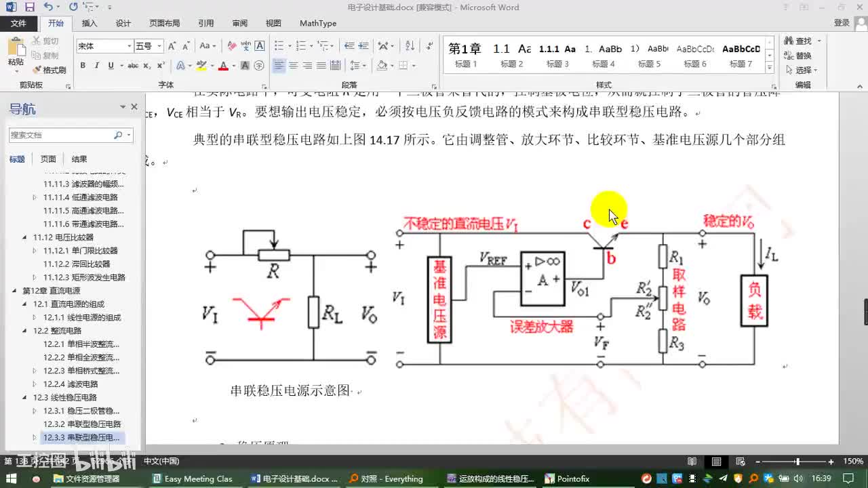Clear all formatting from selection
The width and height of the screenshot is (868, 488).
click(232, 46)
